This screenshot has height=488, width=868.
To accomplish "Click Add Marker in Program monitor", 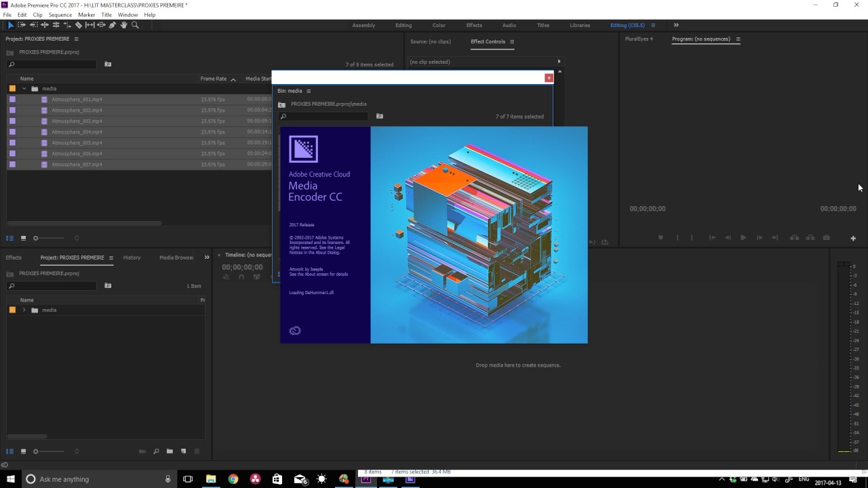I will (660, 237).
